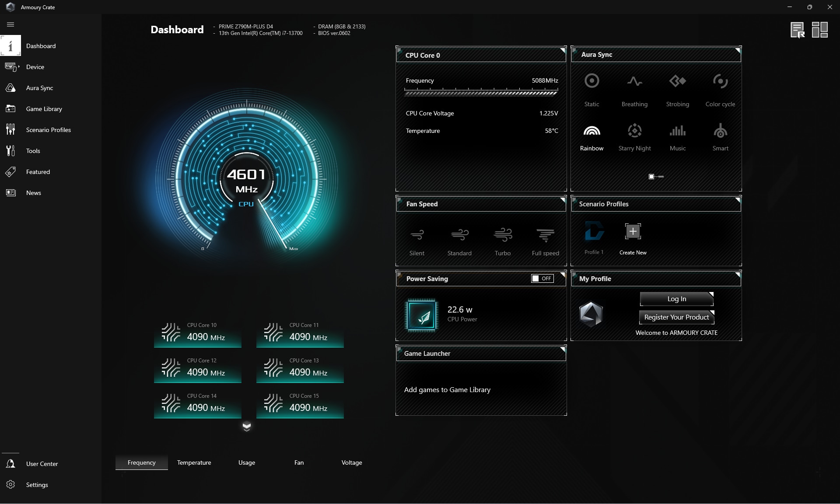Select the Breathing lighting effect

(634, 90)
